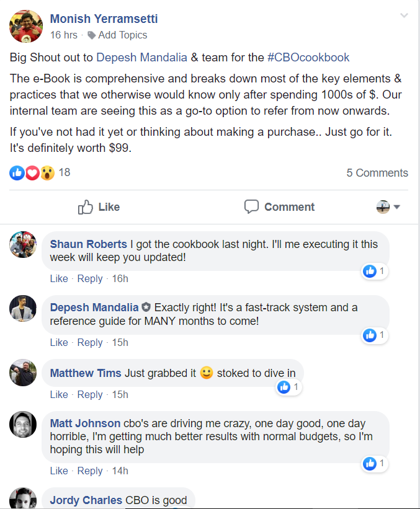Reply to Matthew Tims' comment
Viewport: 420px width, 509px height.
[90, 394]
